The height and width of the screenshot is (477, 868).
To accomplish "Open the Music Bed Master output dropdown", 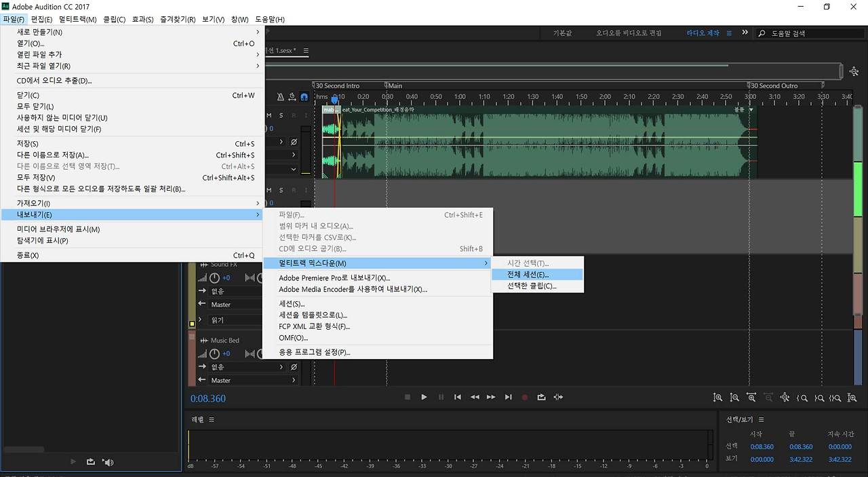I will click(x=254, y=381).
